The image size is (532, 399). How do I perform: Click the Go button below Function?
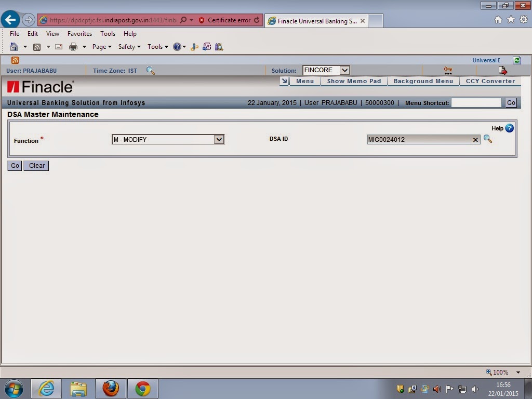(x=14, y=165)
